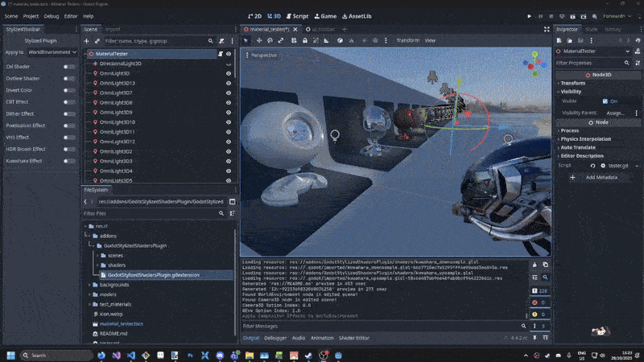The height and width of the screenshot is (362, 644).
Task: Expand the Transform section in Inspector
Action: 573,83
